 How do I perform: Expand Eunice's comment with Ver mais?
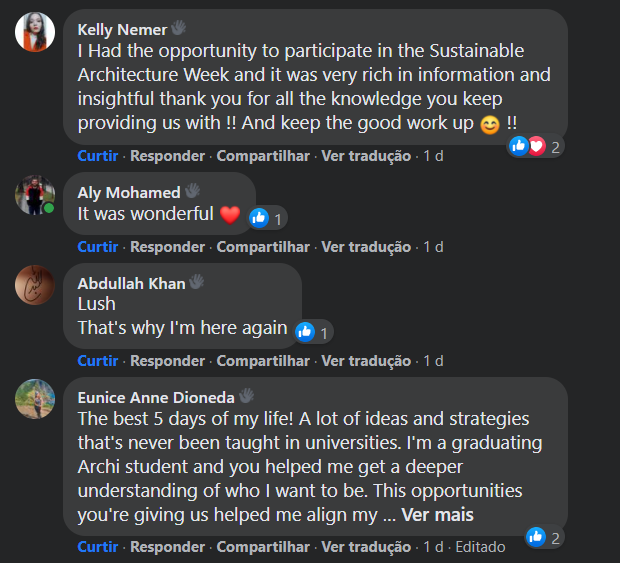coord(437,515)
